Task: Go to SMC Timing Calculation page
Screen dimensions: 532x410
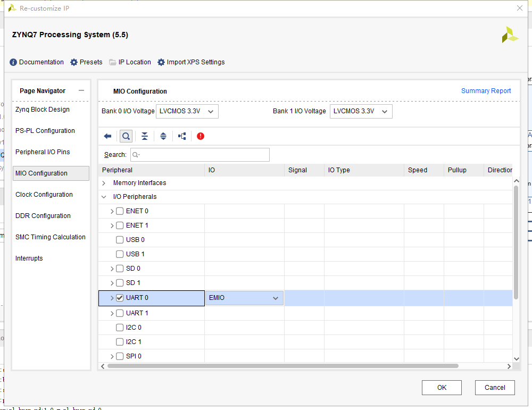Action: pos(51,237)
